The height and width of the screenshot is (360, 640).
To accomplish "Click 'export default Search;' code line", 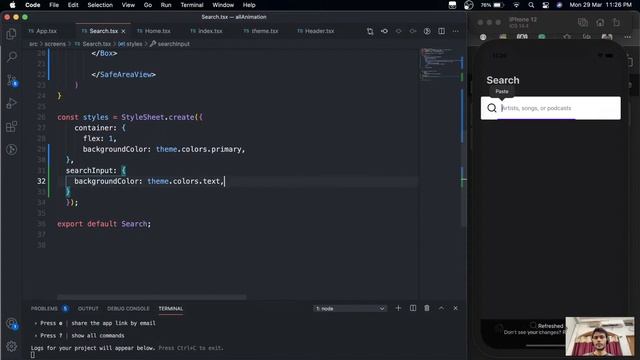I will coord(104,224).
